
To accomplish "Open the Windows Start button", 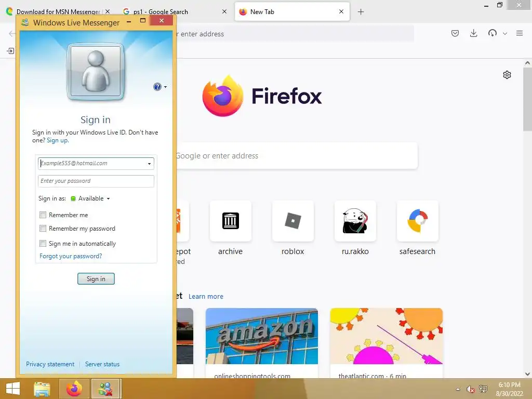I will tap(13, 389).
